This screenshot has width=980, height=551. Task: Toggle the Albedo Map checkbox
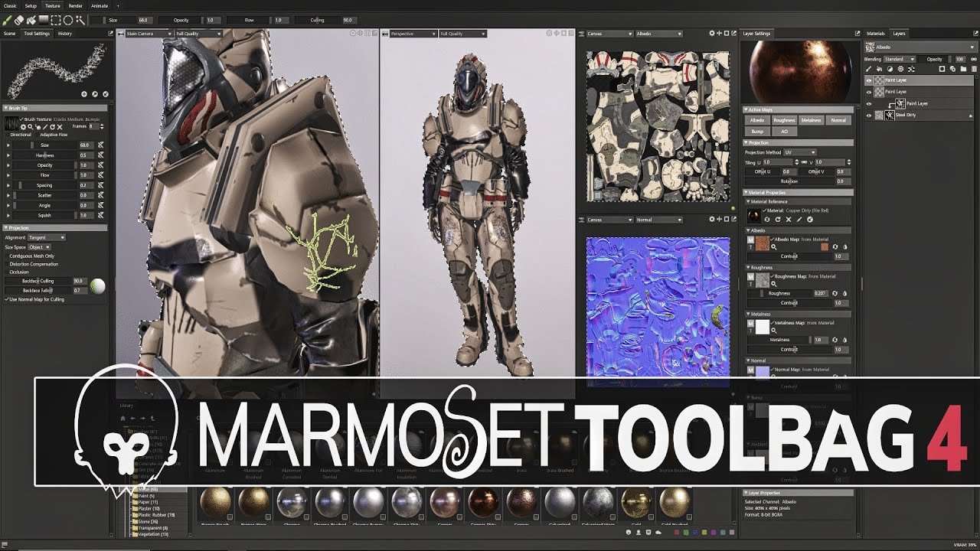click(x=773, y=240)
